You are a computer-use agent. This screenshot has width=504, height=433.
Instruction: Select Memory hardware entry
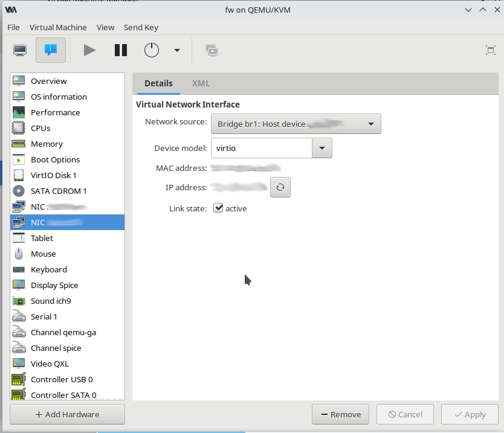[68, 144]
